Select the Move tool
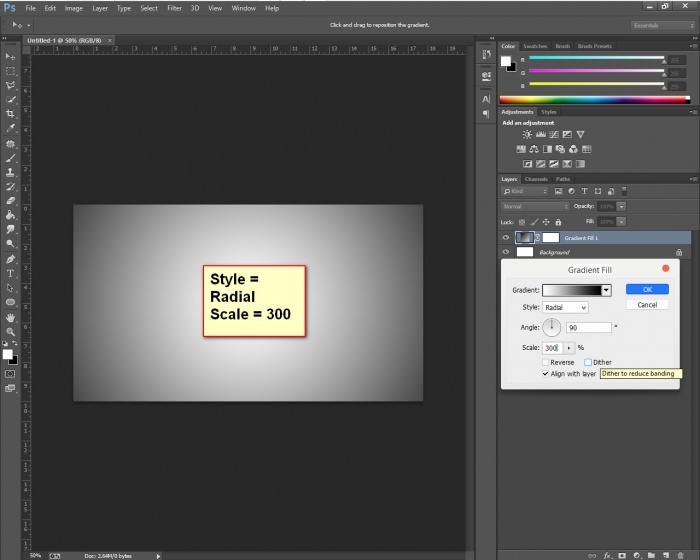The image size is (700, 560). [x=10, y=56]
